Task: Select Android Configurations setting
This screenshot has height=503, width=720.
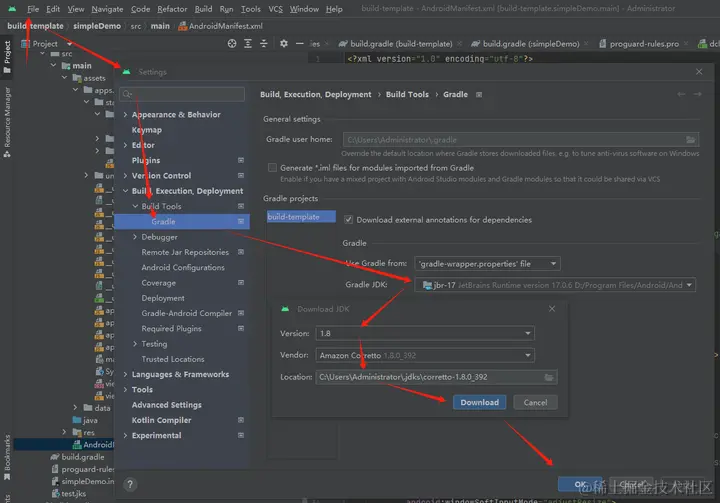Action: pyautogui.click(x=183, y=267)
